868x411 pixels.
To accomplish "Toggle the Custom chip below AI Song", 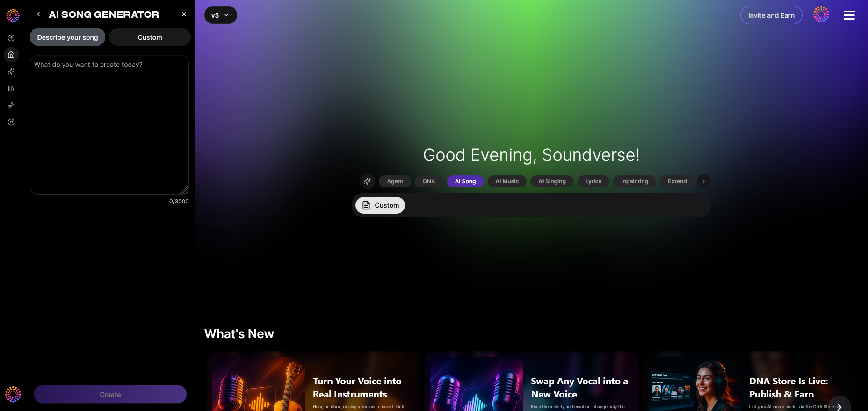I will coord(380,205).
